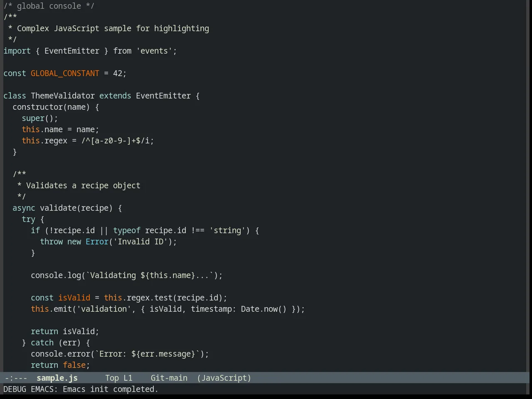Click the 'Error' constructor name
The width and height of the screenshot is (532, 399).
[97, 241]
